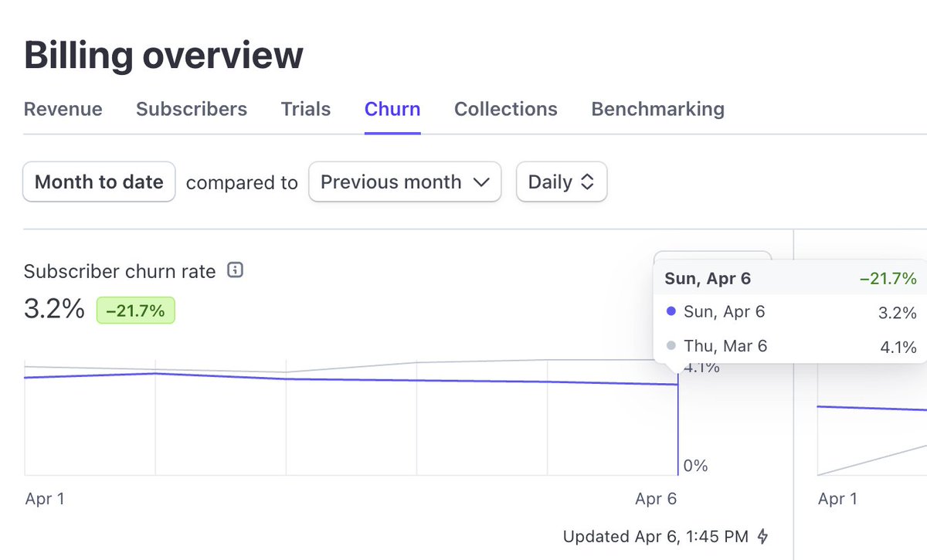Open the Benchmarking tab
This screenshot has width=927, height=560.
tap(657, 109)
